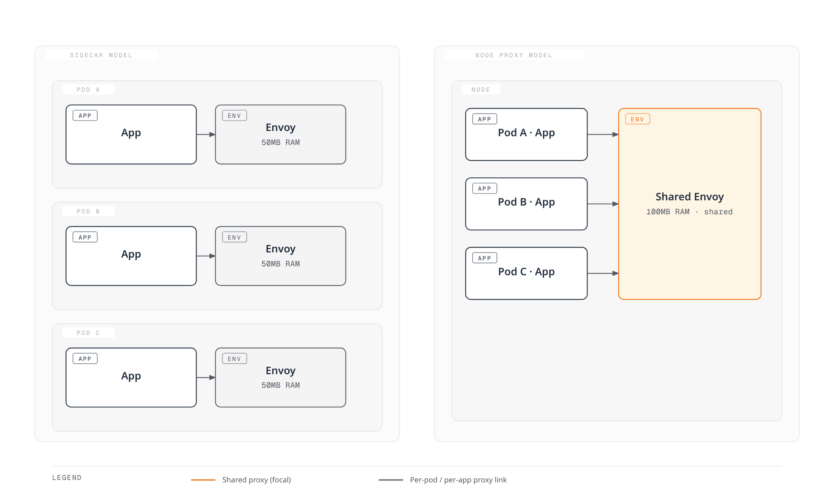
Task: Click the 50MB RAM text in Pod B
Action: coord(281,264)
